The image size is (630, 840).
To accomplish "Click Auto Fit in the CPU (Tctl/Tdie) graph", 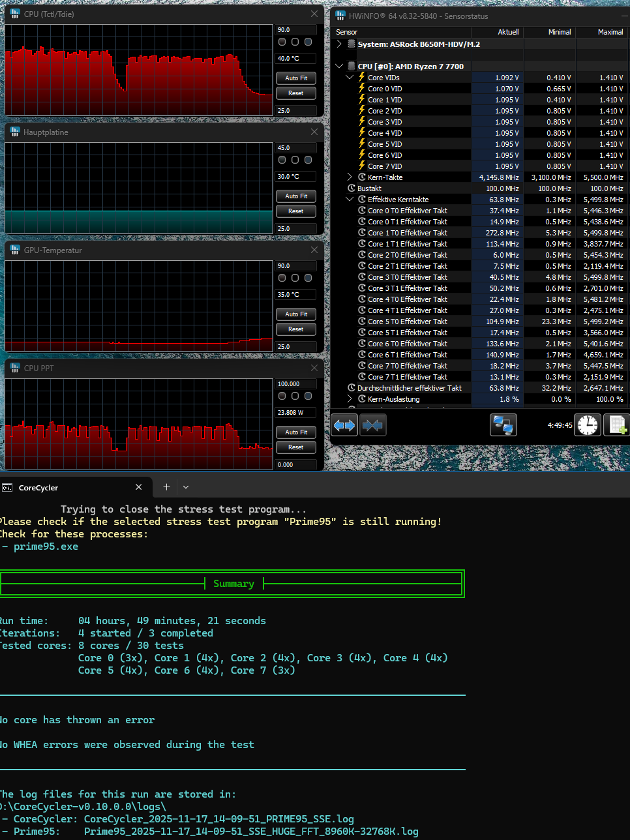I will click(x=296, y=78).
